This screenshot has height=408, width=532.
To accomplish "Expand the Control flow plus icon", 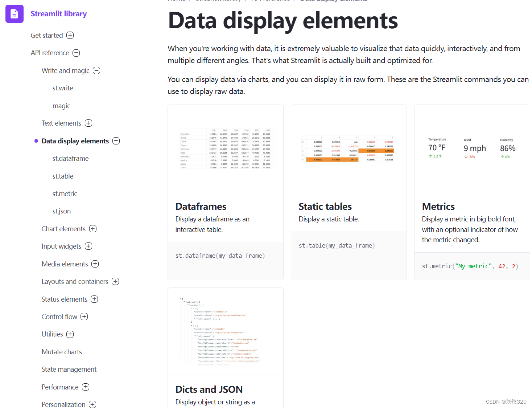I will click(x=84, y=317).
